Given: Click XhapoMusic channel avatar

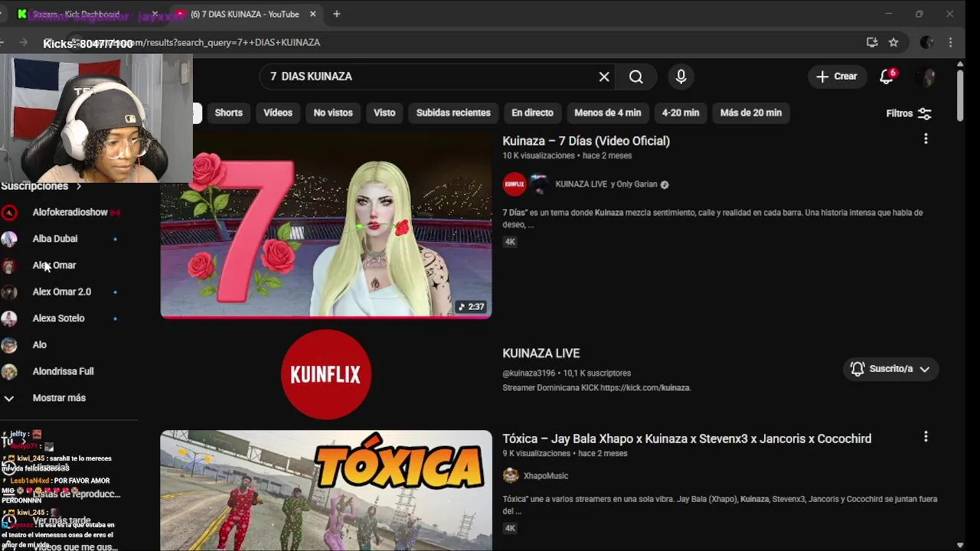Looking at the screenshot, I should pos(511,475).
